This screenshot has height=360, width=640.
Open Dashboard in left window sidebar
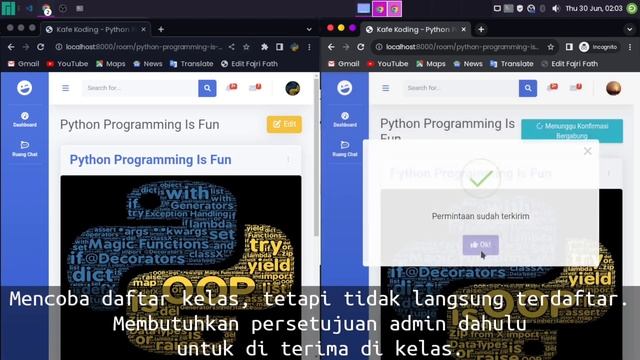coord(24,120)
